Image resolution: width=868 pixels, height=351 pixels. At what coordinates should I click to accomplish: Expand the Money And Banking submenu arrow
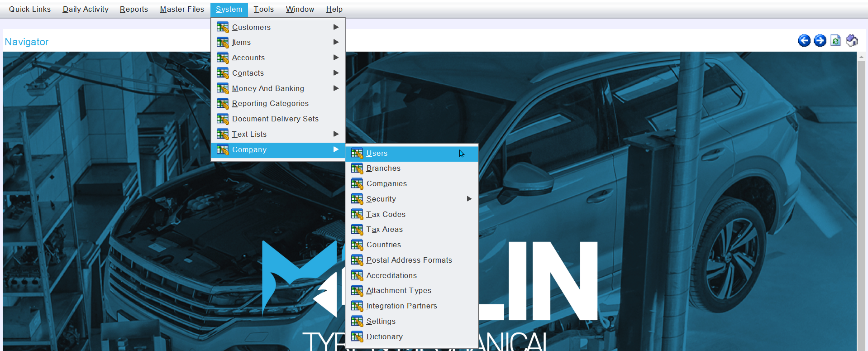(336, 88)
